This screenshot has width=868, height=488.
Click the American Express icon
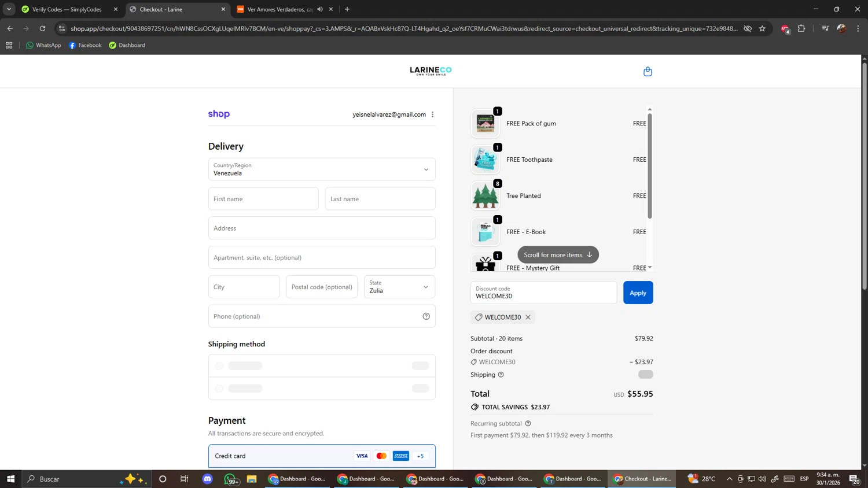(x=401, y=456)
